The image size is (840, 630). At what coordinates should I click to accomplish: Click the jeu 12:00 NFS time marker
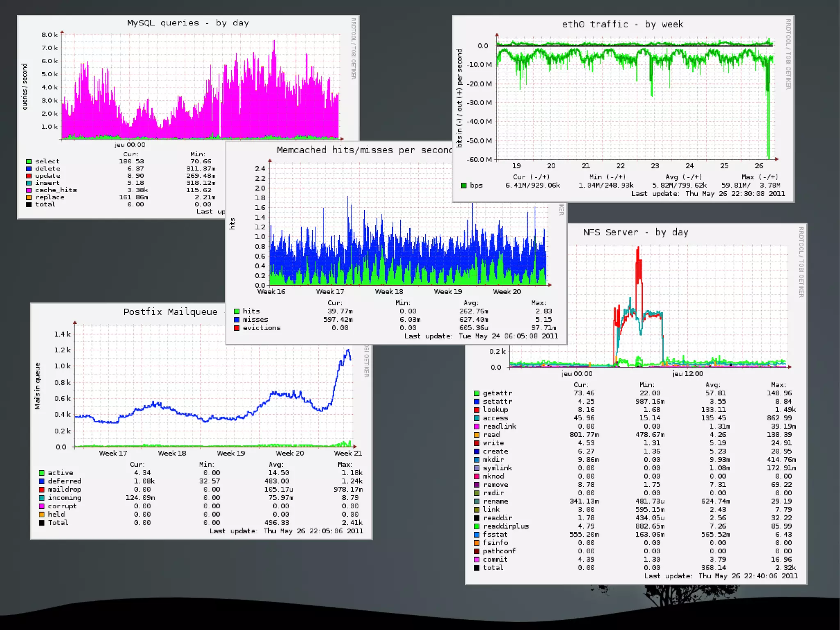687,373
